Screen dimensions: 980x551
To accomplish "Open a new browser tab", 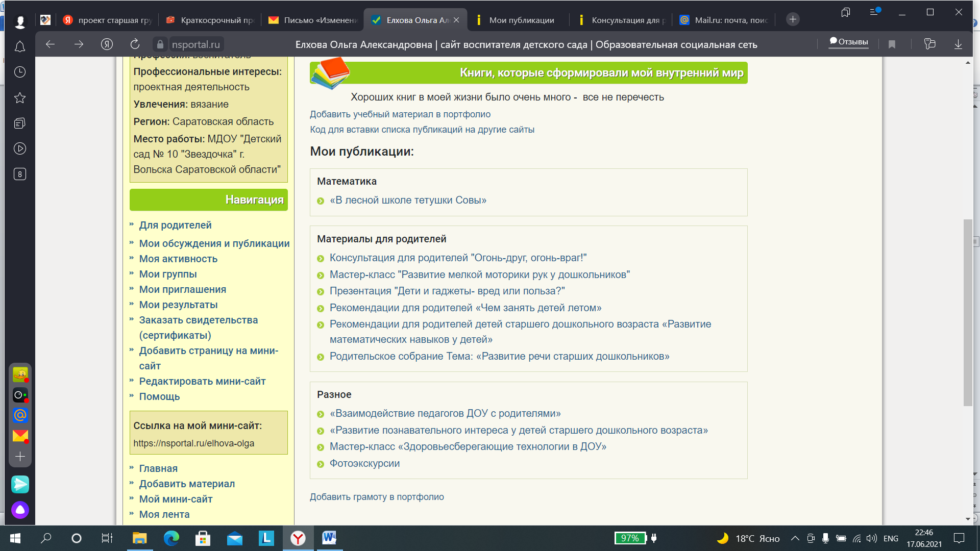I will 793,19.
